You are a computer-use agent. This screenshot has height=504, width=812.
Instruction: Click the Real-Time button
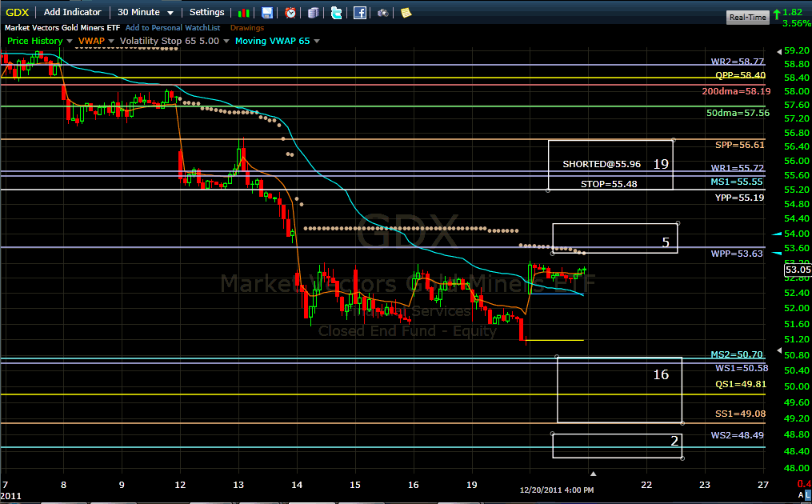[x=747, y=17]
